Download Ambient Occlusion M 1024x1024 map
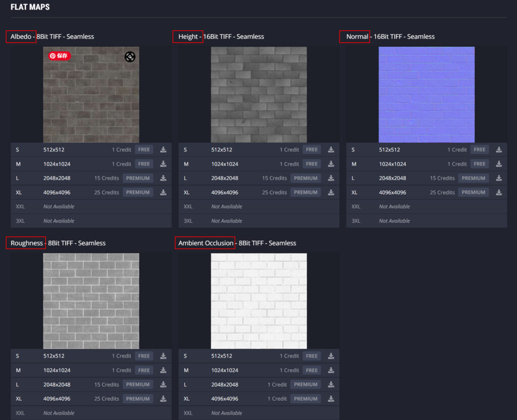Image resolution: width=517 pixels, height=420 pixels. tap(331, 370)
